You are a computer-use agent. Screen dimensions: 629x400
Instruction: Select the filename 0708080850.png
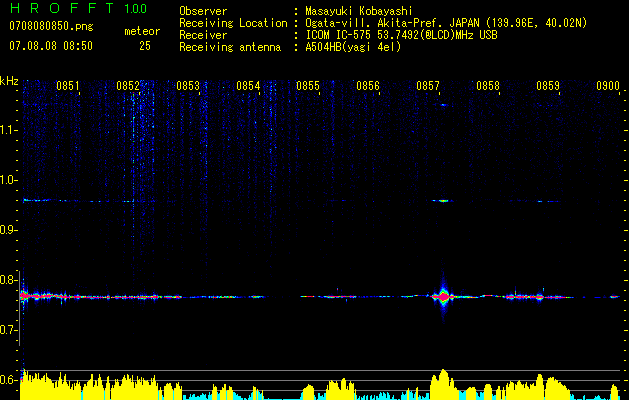(51, 26)
